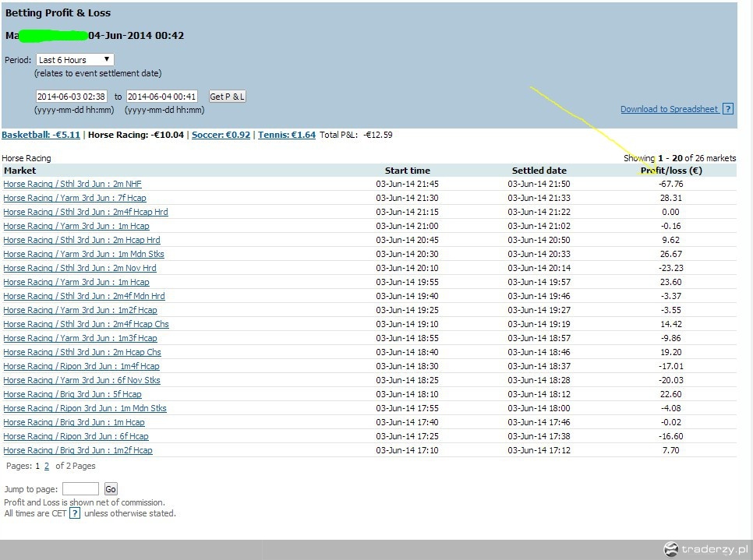Select the profit/loss value -23.23
Screen dimensions: 753x560
(671, 268)
